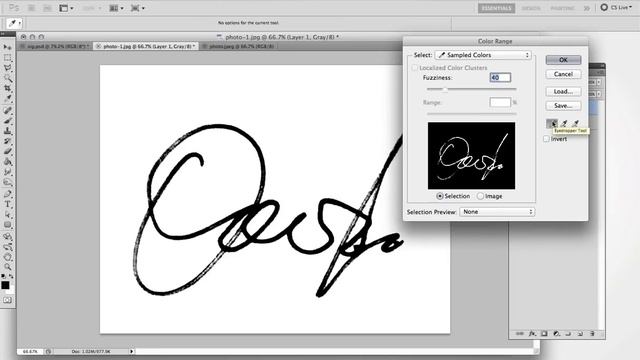Select the Dodge tool
The height and width of the screenshot is (360, 640).
[x=7, y=182]
